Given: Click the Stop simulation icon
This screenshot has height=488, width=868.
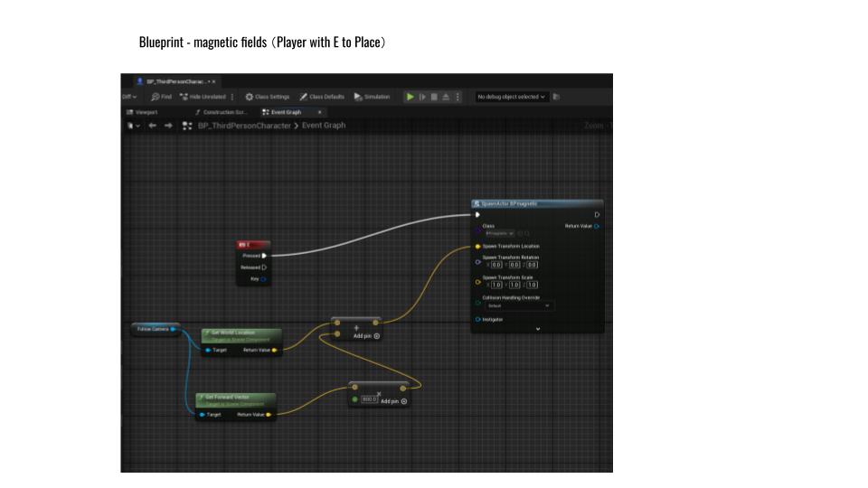Looking at the screenshot, I should (x=434, y=97).
